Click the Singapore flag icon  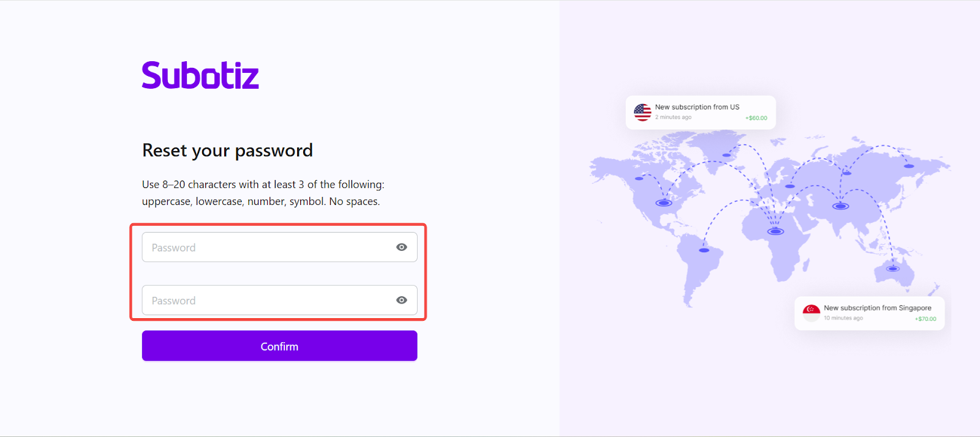click(812, 313)
